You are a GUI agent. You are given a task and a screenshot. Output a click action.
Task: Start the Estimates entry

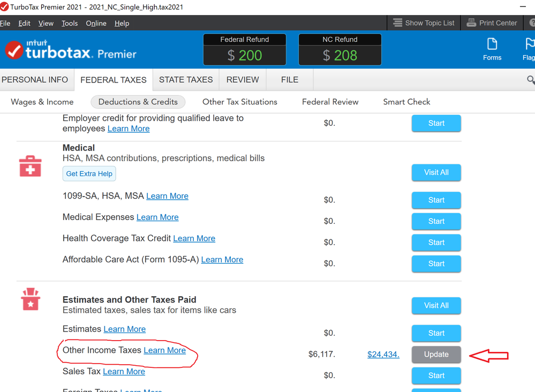point(436,333)
